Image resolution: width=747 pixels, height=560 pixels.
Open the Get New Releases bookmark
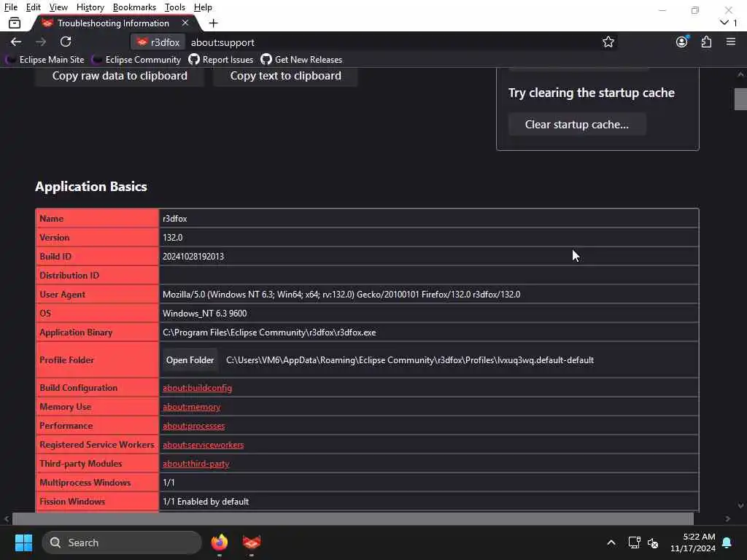coord(301,60)
